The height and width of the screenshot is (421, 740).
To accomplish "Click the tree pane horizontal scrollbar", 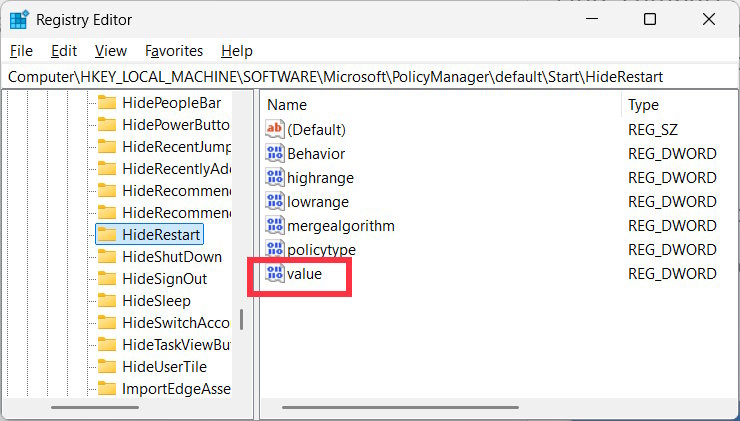I will point(95,408).
